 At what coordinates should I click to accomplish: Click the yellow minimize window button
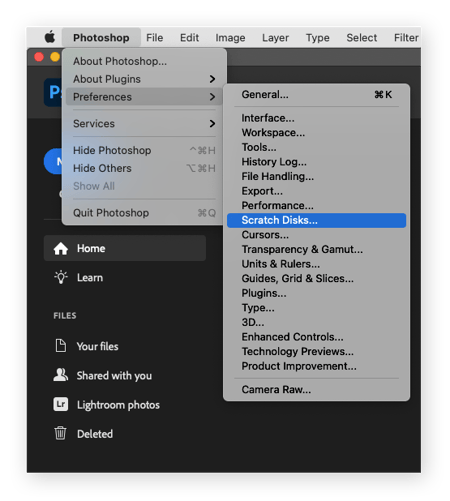click(55, 57)
